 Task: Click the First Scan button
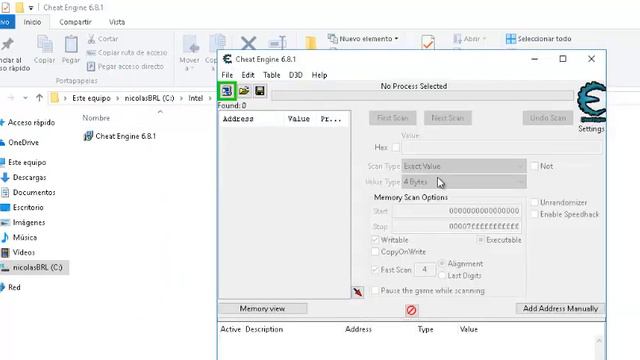tap(393, 118)
